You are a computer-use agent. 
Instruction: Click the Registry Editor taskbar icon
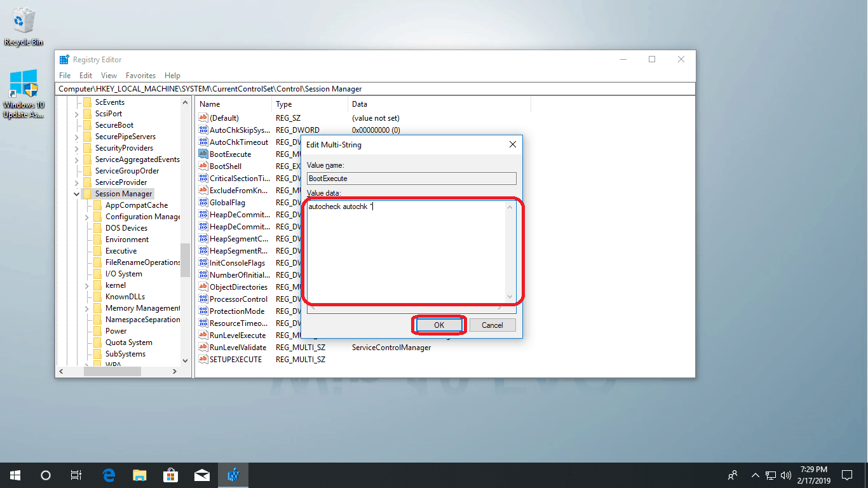coord(233,475)
